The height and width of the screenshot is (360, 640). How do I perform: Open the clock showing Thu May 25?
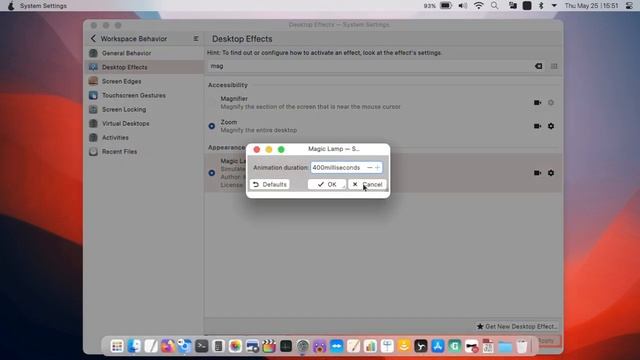pyautogui.click(x=591, y=6)
